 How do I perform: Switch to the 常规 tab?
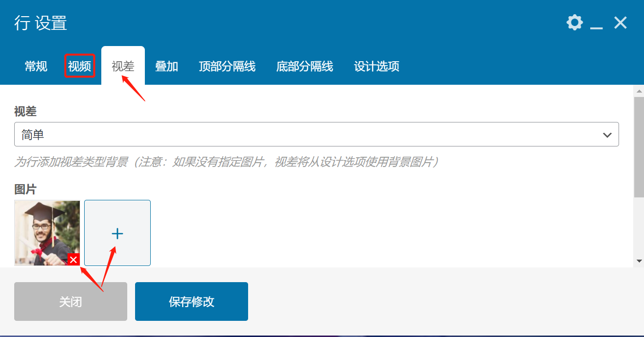pos(36,67)
